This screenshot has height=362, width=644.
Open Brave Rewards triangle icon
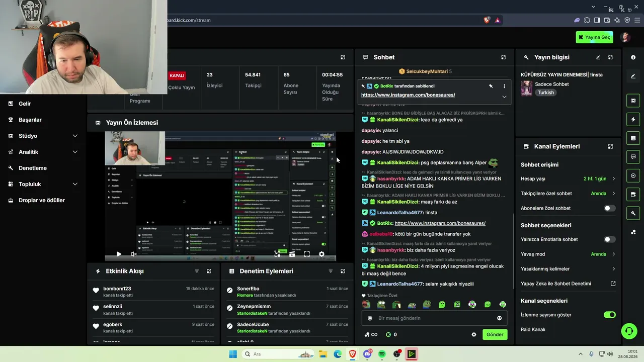(x=498, y=20)
